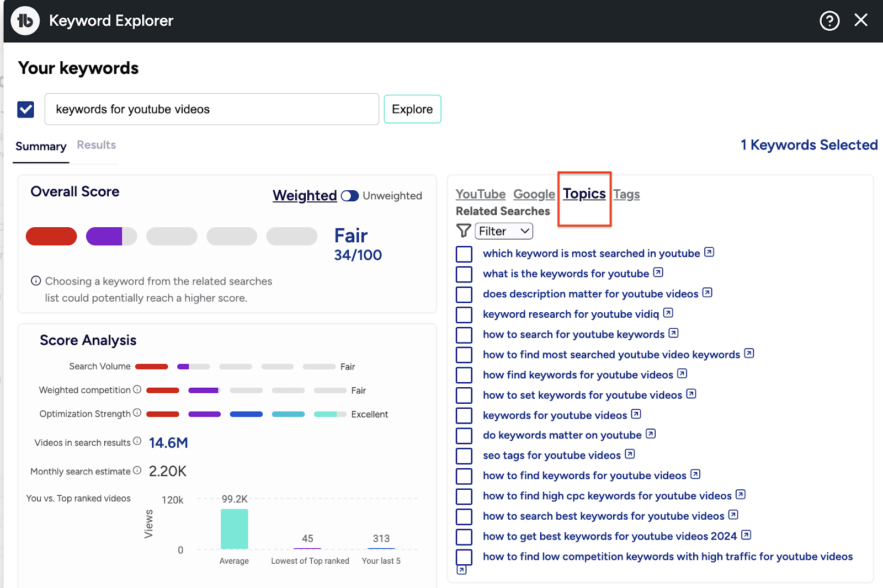Switch to the Results tab
883x588 pixels.
point(97,145)
